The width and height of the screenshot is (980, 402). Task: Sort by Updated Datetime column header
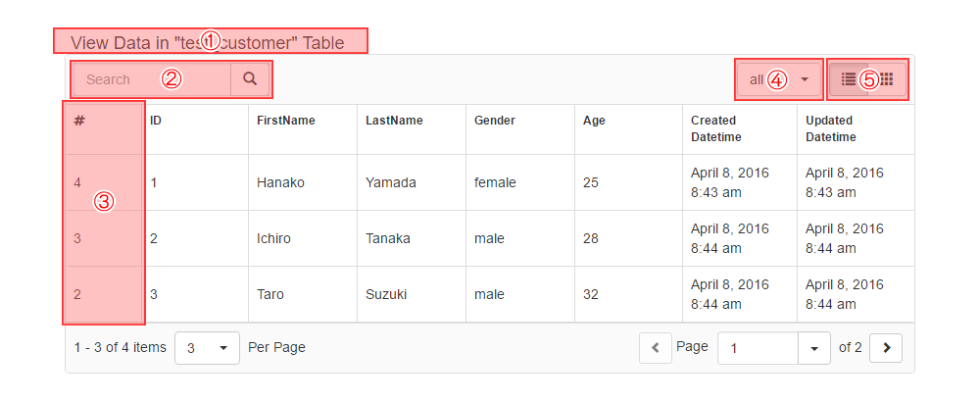click(831, 128)
